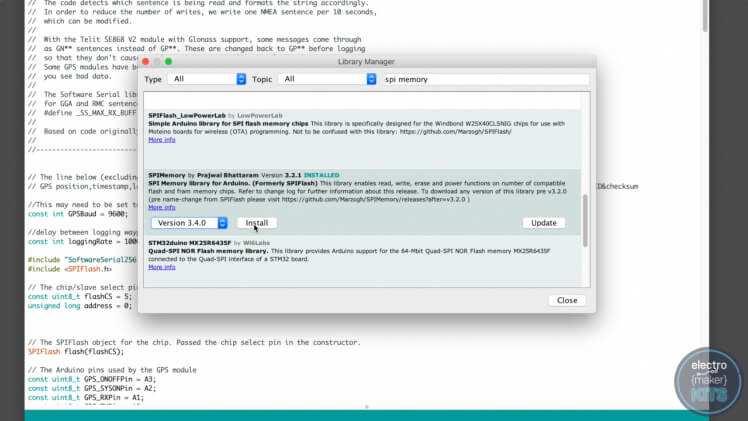Install the selected SPIMemory version

pyautogui.click(x=257, y=223)
